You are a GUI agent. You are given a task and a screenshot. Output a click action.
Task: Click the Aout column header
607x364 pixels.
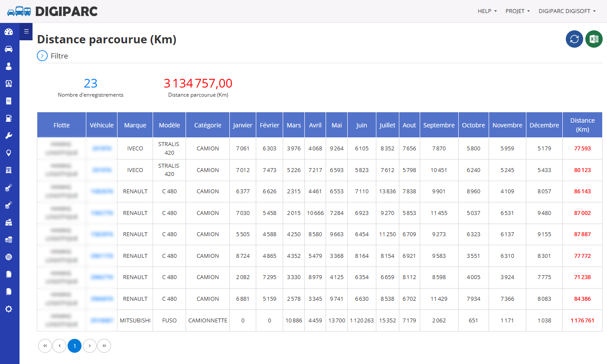pyautogui.click(x=409, y=125)
